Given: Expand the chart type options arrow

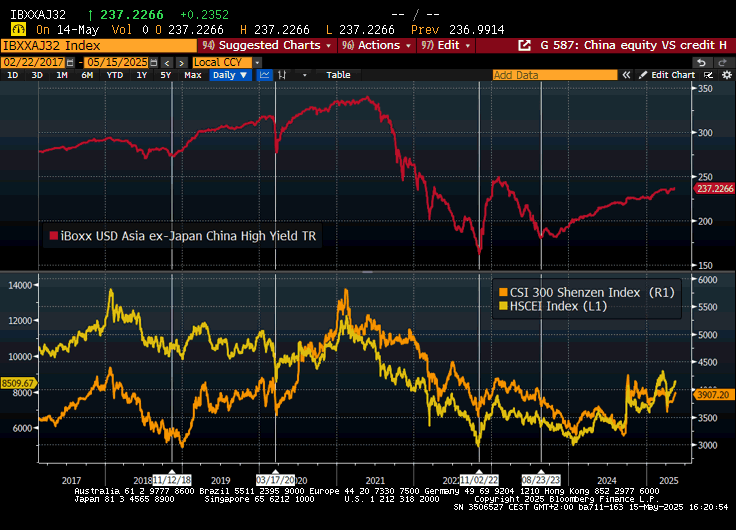Looking at the screenshot, I should pyautogui.click(x=304, y=75).
